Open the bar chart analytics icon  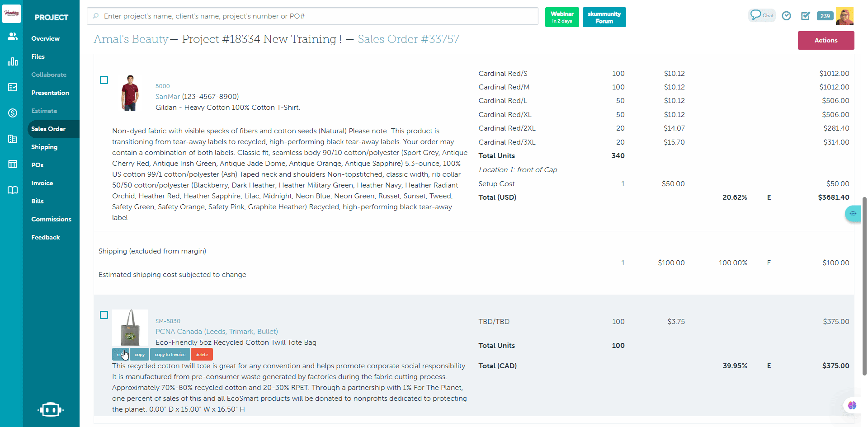coord(13,62)
